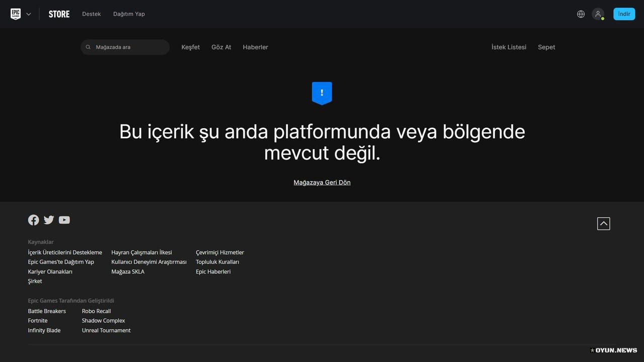Open the İstek Listesi link

tap(509, 47)
